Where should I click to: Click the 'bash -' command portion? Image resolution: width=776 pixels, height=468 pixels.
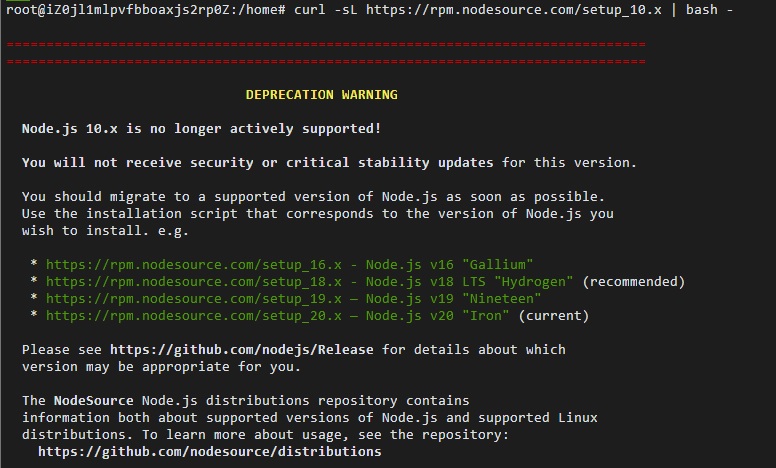coord(709,9)
